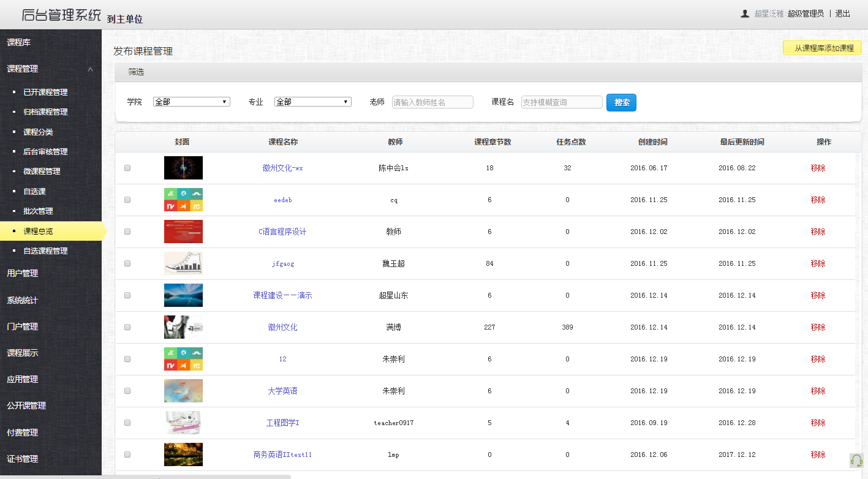Click 移除 for 商务英语IItest11
Image resolution: width=868 pixels, height=479 pixels.
click(817, 454)
